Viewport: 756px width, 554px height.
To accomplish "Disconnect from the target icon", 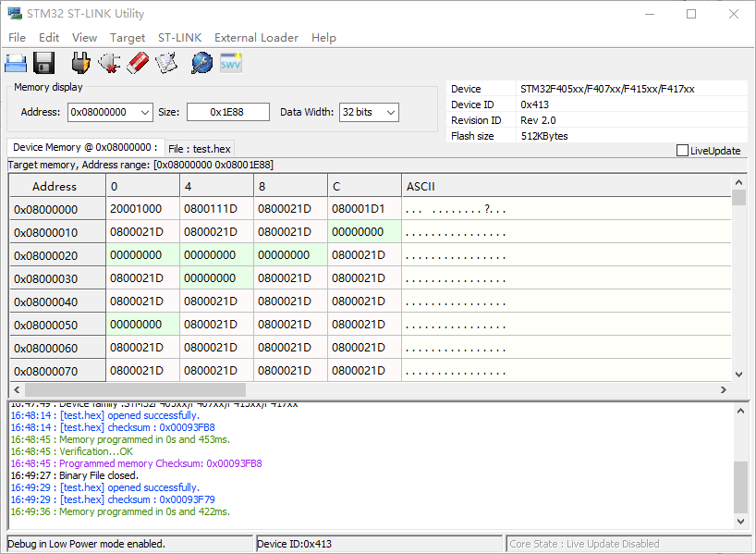I will (109, 63).
